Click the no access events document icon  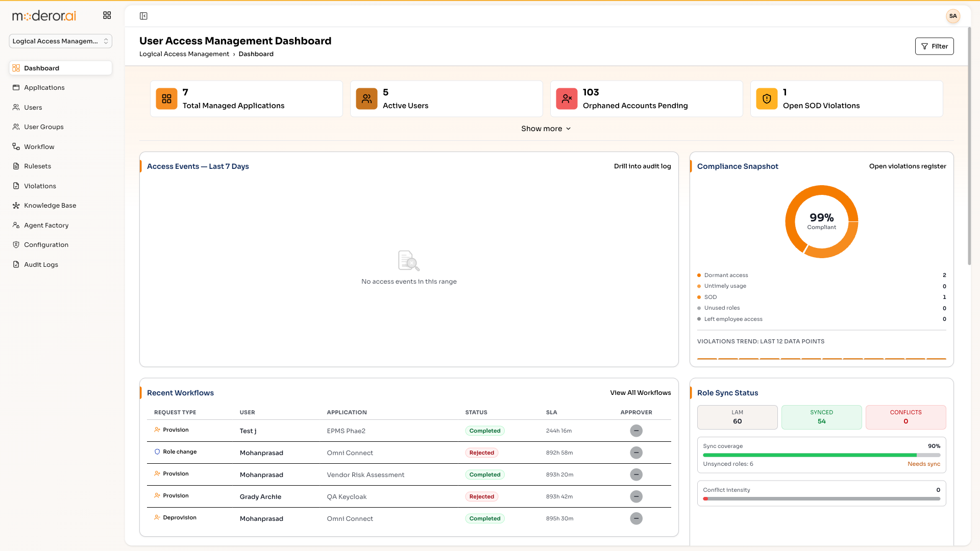tap(409, 261)
